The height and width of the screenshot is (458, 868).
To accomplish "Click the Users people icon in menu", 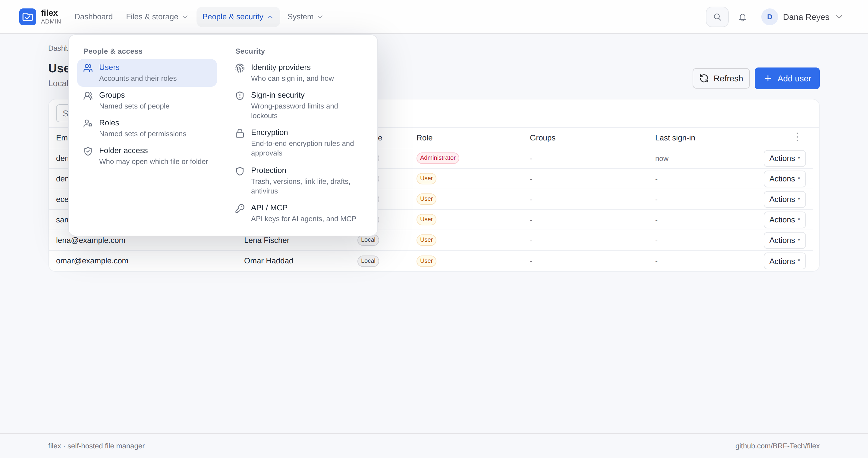I will tap(88, 68).
